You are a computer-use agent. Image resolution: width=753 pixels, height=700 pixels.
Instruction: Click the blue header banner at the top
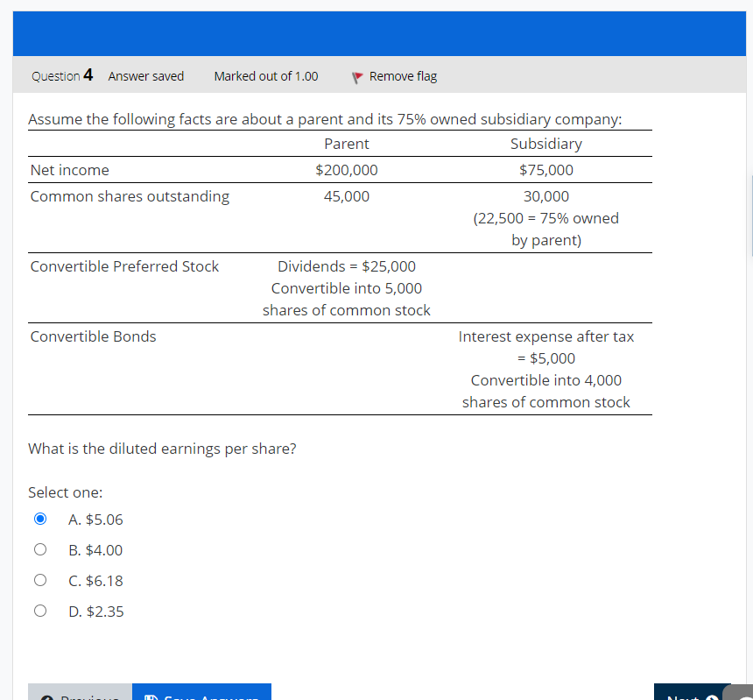tap(376, 33)
